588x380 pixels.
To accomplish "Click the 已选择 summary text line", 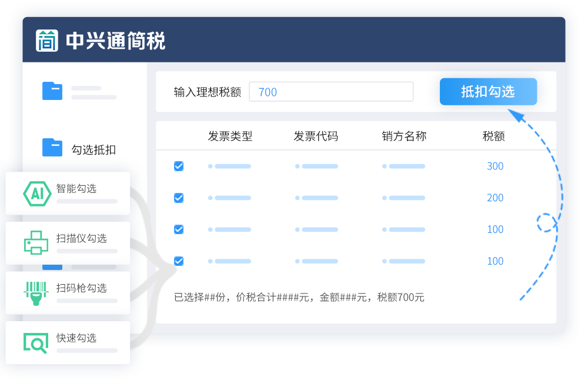I will coord(299,298).
